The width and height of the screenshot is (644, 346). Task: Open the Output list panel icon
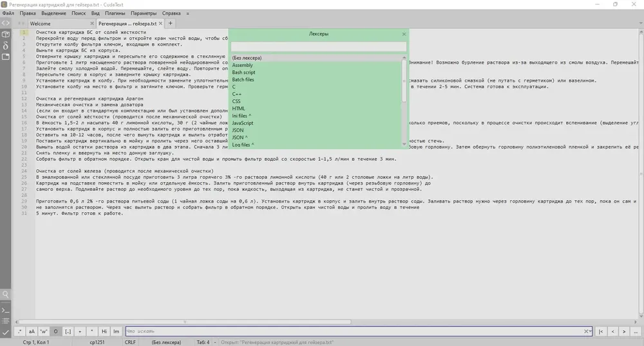click(x=6, y=321)
